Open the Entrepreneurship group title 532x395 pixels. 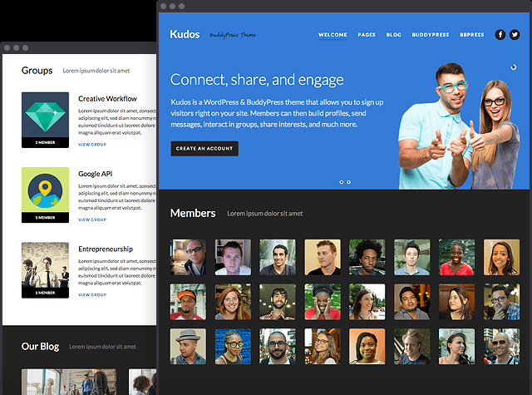[x=106, y=249]
